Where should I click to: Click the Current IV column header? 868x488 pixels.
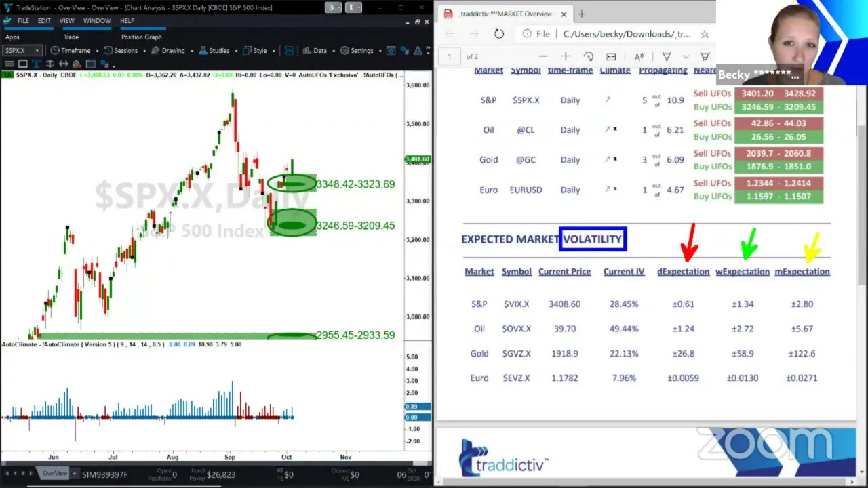point(624,272)
